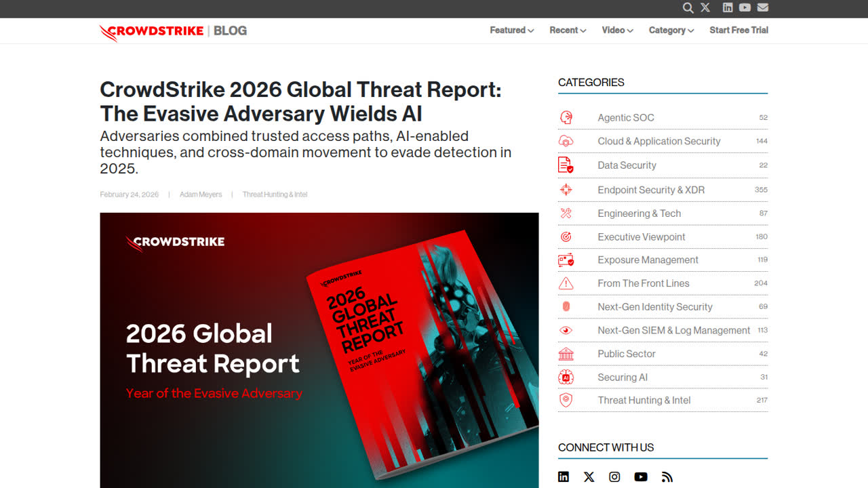The height and width of the screenshot is (488, 868).
Task: Expand the Video dropdown menu
Action: tap(617, 30)
